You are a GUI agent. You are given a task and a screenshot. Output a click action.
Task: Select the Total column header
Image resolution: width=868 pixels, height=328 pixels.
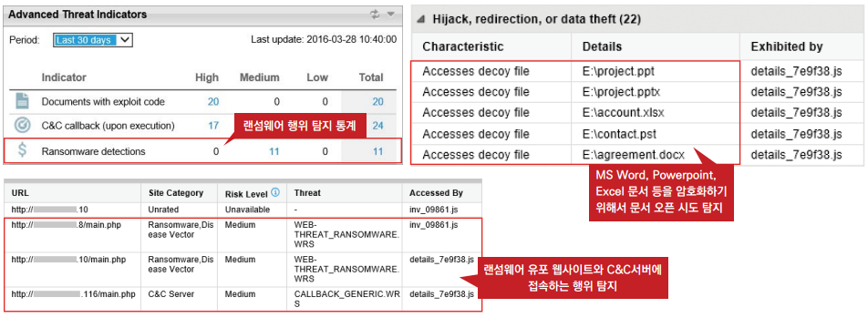point(371,77)
